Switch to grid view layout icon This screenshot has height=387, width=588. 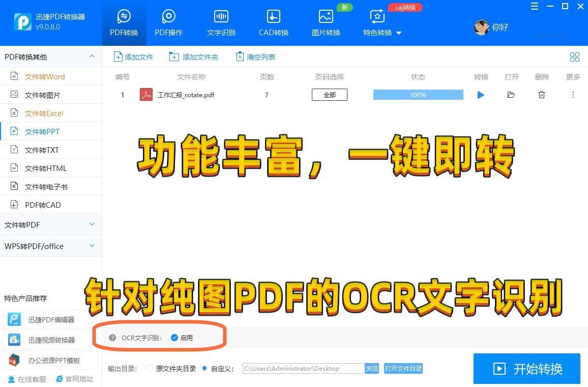[x=574, y=57]
